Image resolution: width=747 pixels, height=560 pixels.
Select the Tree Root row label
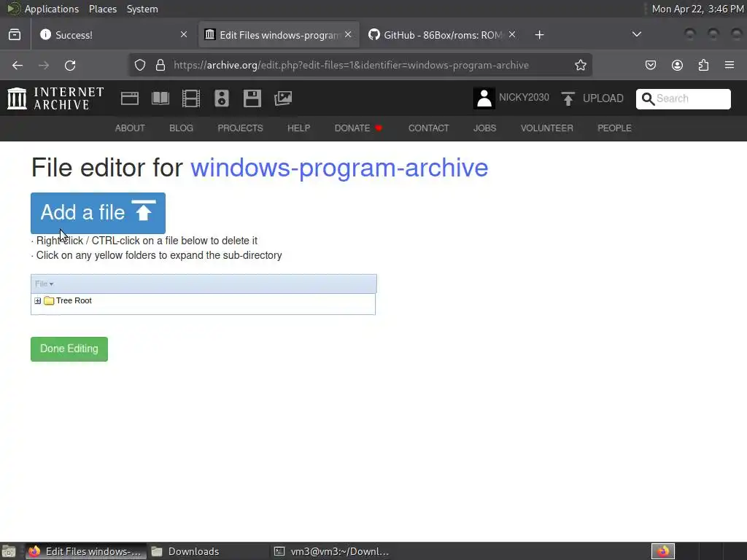[74, 301]
